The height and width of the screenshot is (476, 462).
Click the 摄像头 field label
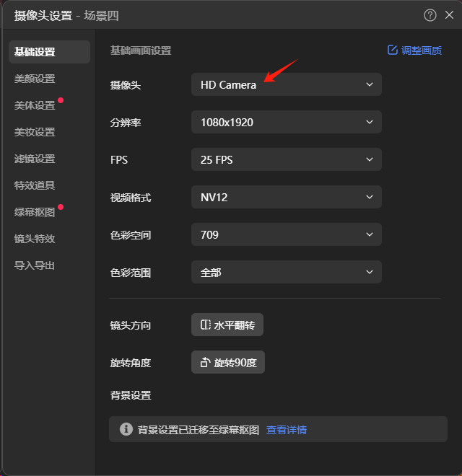coord(126,85)
